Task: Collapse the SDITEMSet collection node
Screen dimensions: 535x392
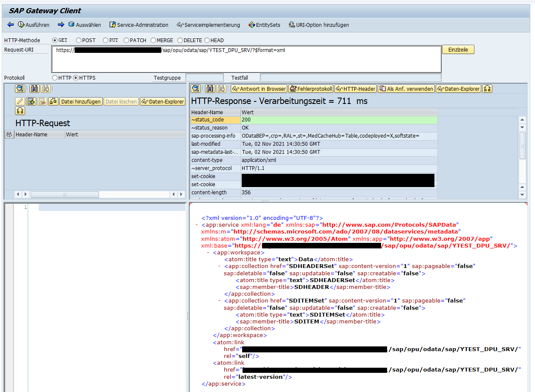Action: (220, 300)
